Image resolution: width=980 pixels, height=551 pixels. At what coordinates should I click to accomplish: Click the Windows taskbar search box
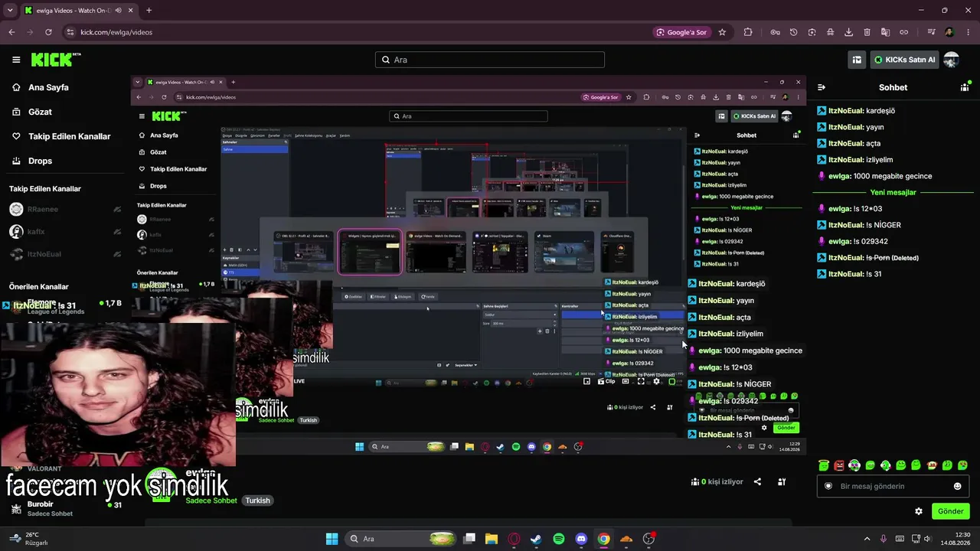click(x=400, y=539)
